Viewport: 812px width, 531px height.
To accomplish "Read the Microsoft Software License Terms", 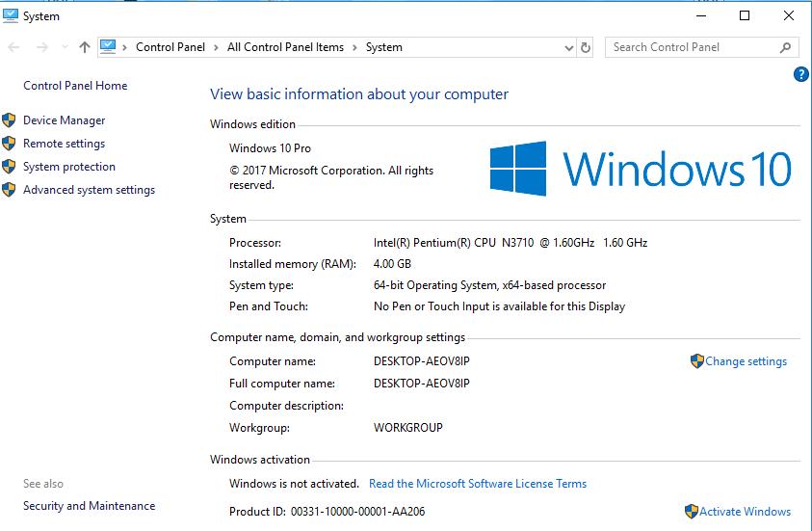I will click(x=477, y=484).
